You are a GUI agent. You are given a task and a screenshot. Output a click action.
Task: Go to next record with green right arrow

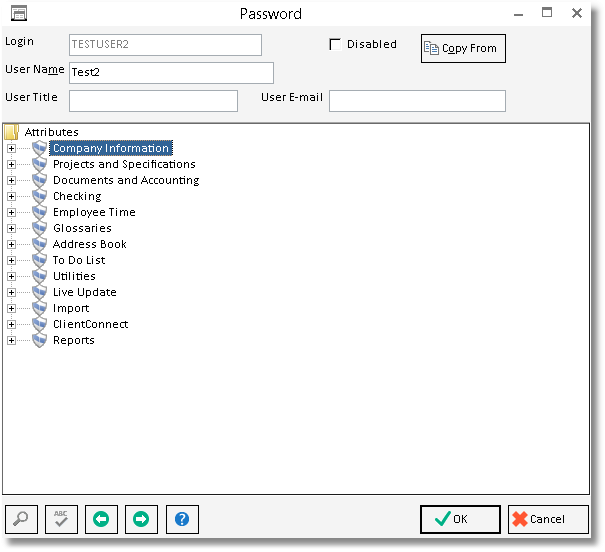[141, 519]
